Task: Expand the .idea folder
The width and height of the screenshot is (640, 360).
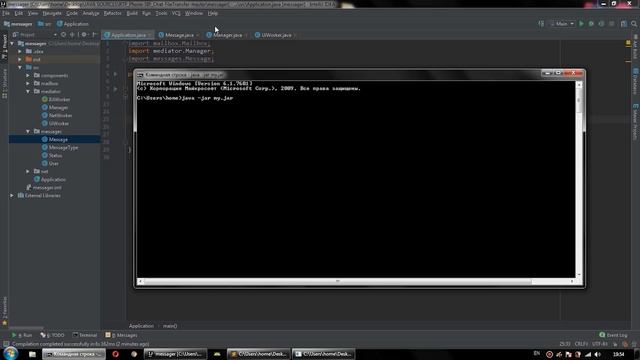Action: click(20, 51)
